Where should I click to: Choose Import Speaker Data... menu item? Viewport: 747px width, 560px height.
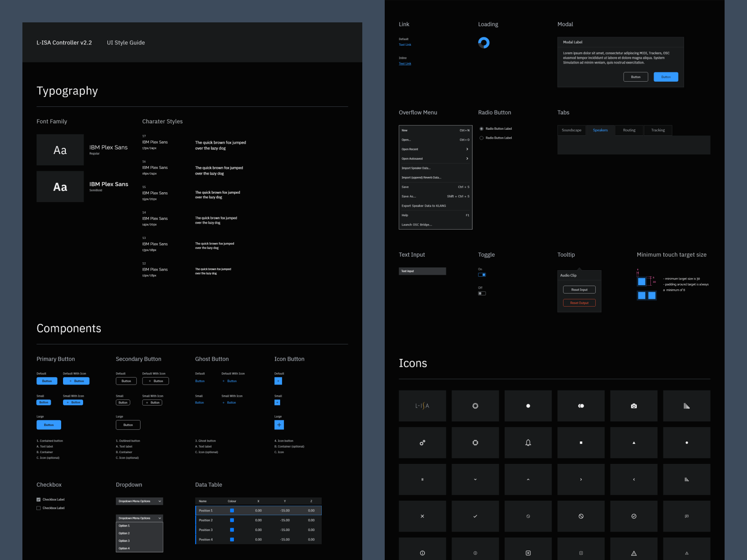coord(436,168)
